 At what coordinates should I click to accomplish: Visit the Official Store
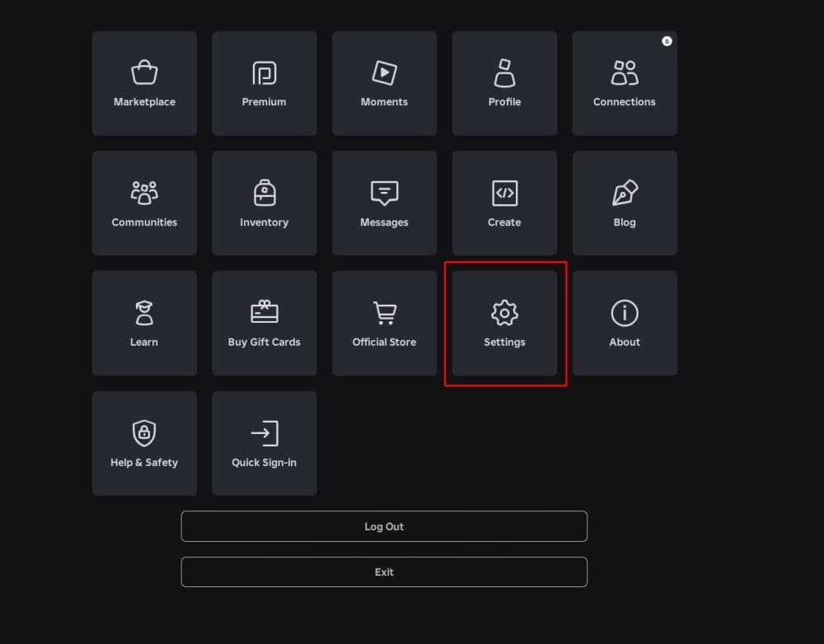click(384, 323)
